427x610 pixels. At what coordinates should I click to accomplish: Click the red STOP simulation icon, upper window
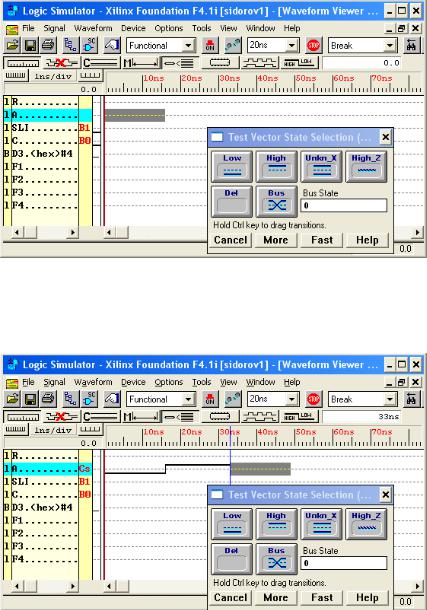click(313, 46)
